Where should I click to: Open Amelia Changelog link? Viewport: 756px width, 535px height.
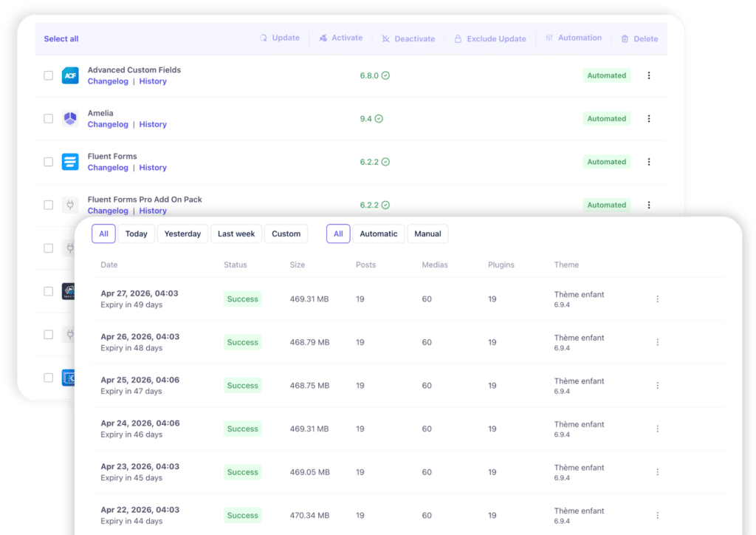click(108, 124)
